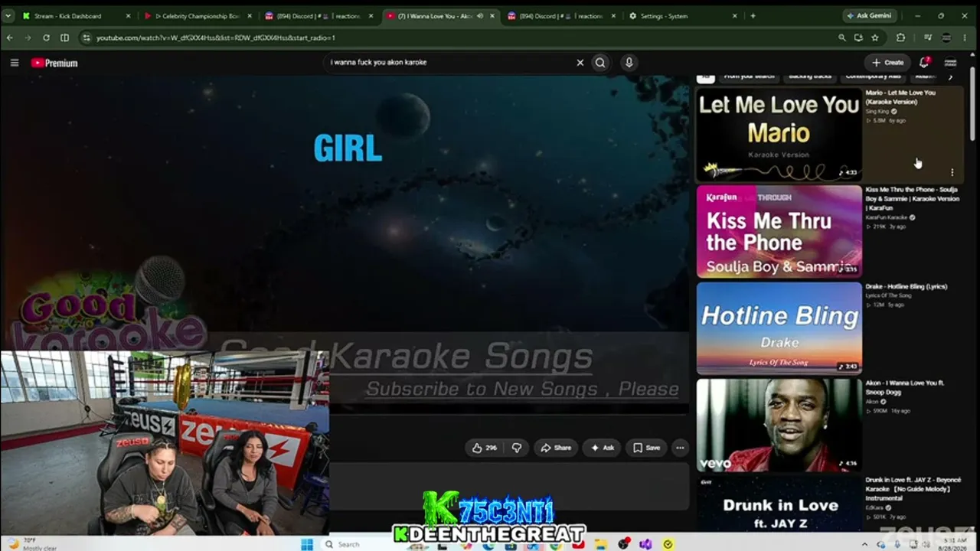Run the YouTube search with the magnifier button
The height and width of the screenshot is (551, 980).
pos(600,63)
